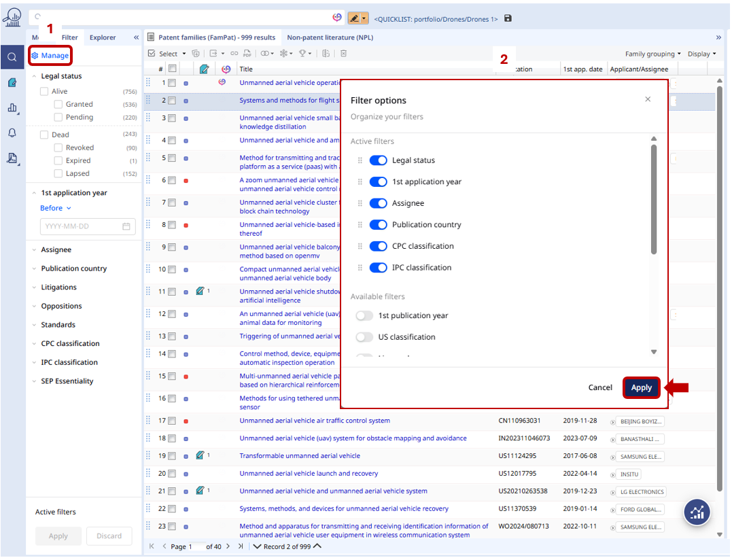Check the Granted legal status checkbox
Viewport: 732px width, 560px height.
coord(58,104)
